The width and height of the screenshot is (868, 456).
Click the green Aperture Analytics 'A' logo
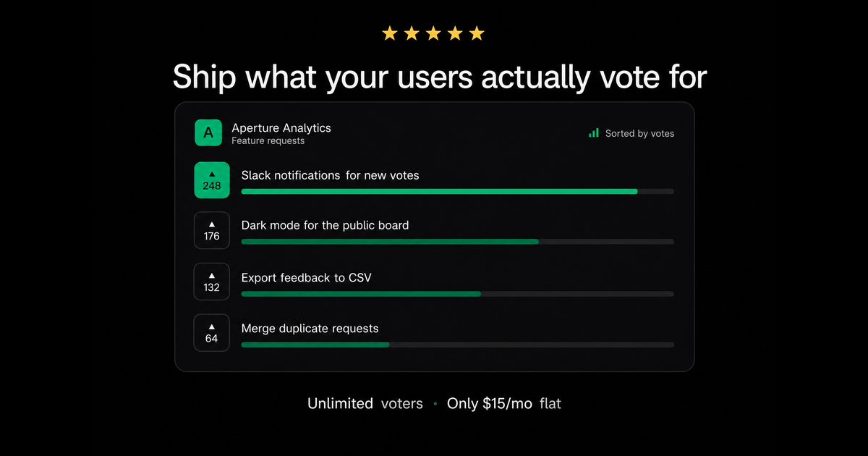[x=208, y=133]
